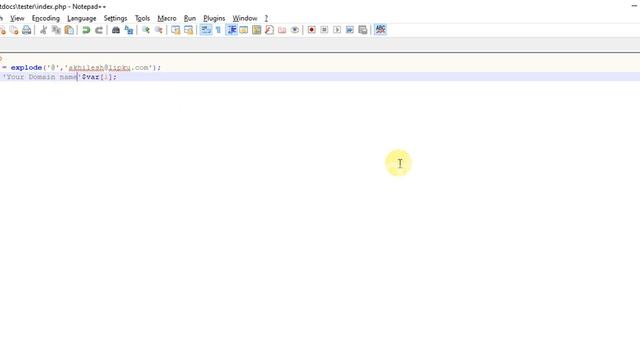Undo last edit with the green arrow

click(x=86, y=30)
